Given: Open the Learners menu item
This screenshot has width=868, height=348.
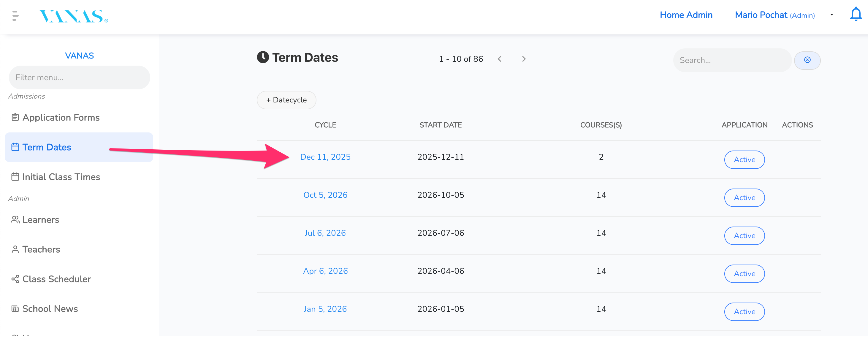Looking at the screenshot, I should tap(40, 220).
